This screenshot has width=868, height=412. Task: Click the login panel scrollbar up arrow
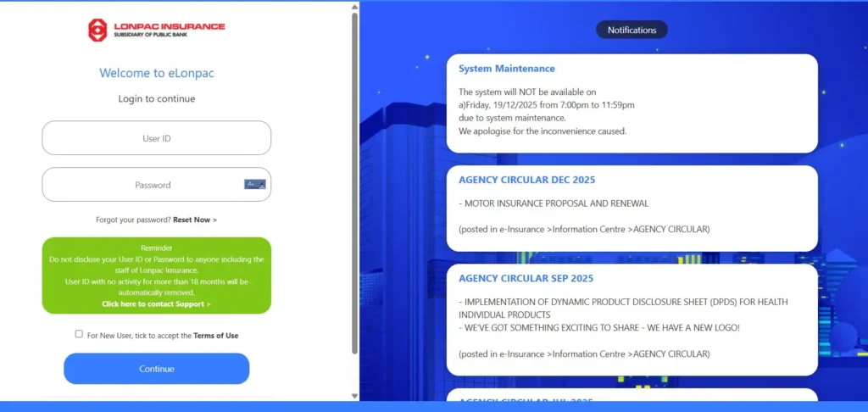[355, 7]
